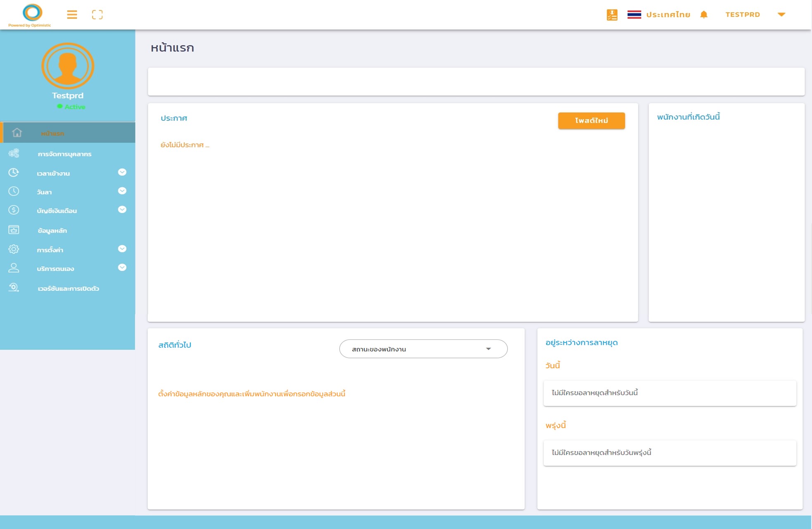812x529 pixels.
Task: Select the Thailand flag language icon
Action: [634, 14]
